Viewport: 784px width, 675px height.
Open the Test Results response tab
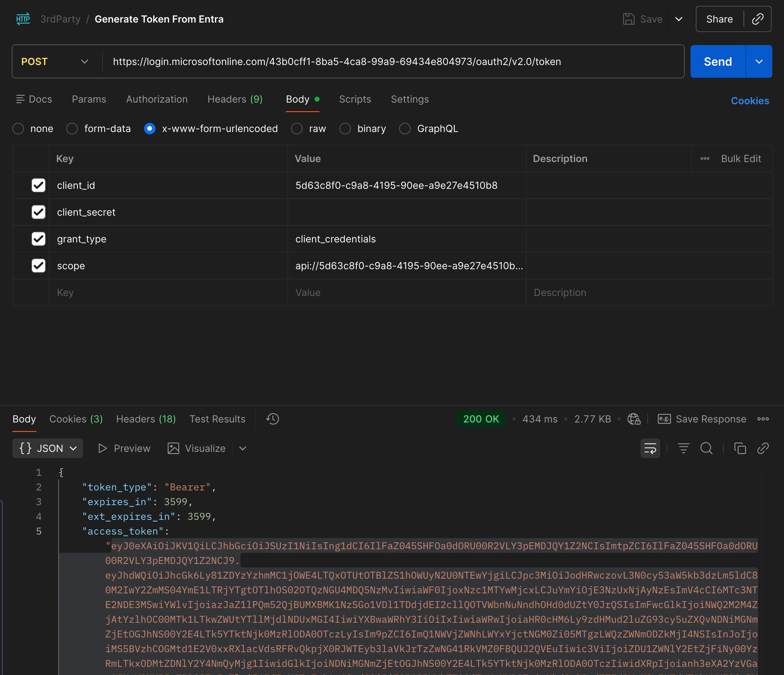(217, 419)
